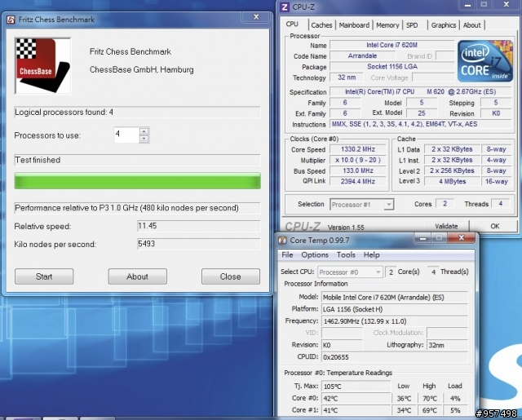Image resolution: width=522 pixels, height=420 pixels.
Task: Open the Tools menu in Core Temp
Action: pos(346,255)
